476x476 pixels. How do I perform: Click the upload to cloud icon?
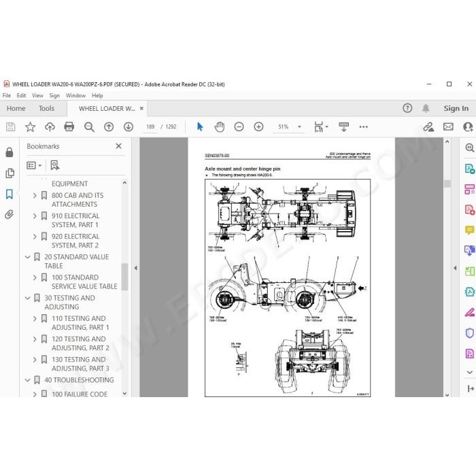[x=50, y=126]
